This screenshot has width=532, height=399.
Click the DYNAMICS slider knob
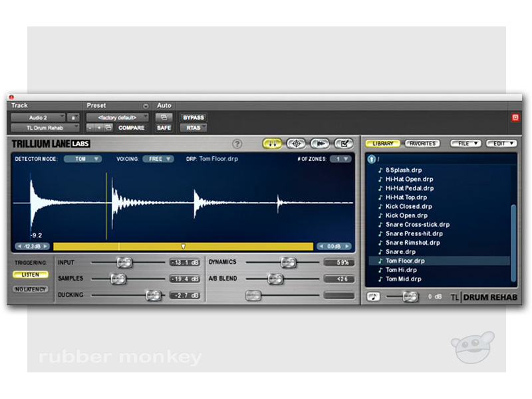(288, 262)
